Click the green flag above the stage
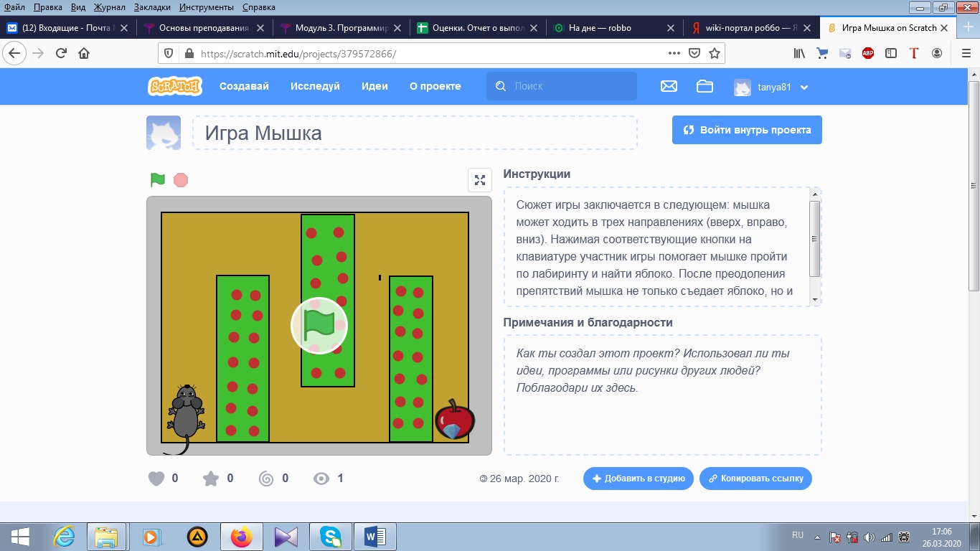The height and width of the screenshot is (551, 980). [157, 179]
